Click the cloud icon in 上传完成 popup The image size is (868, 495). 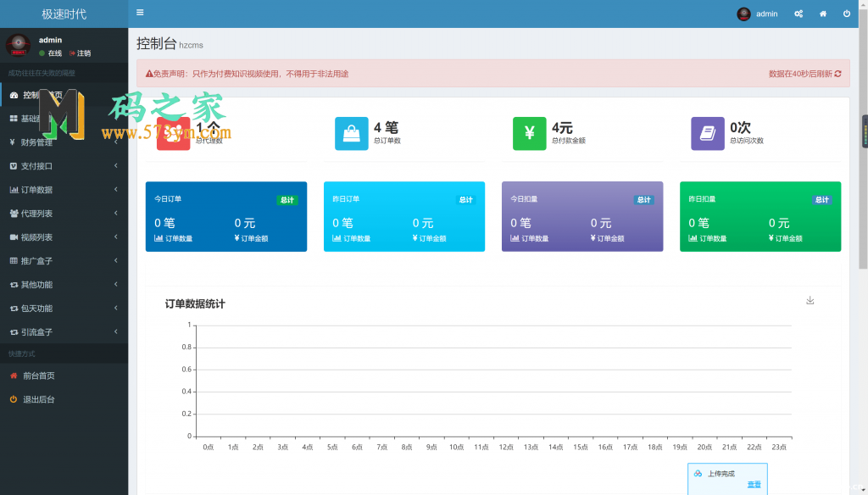point(698,474)
